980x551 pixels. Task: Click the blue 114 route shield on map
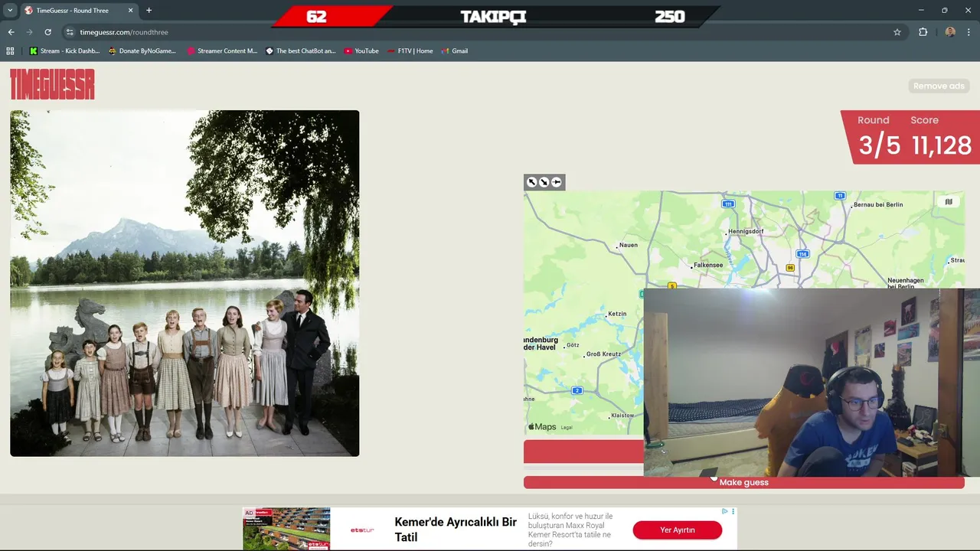point(802,253)
